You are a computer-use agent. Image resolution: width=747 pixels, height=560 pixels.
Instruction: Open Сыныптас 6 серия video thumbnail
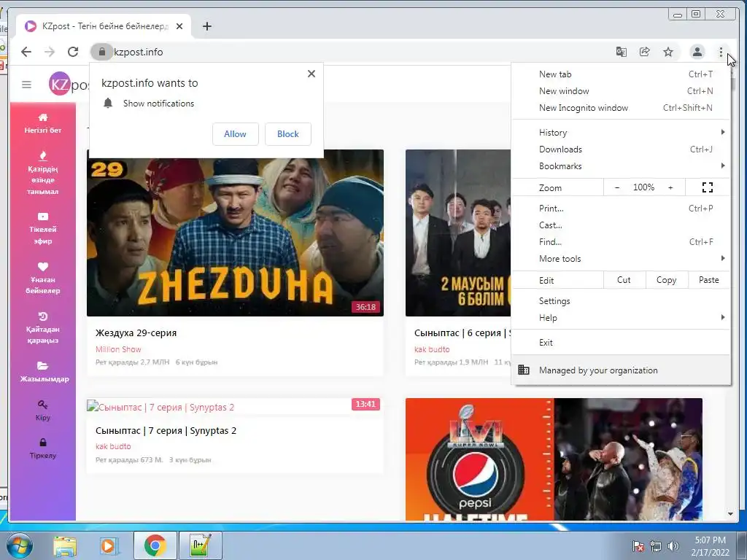click(x=458, y=233)
